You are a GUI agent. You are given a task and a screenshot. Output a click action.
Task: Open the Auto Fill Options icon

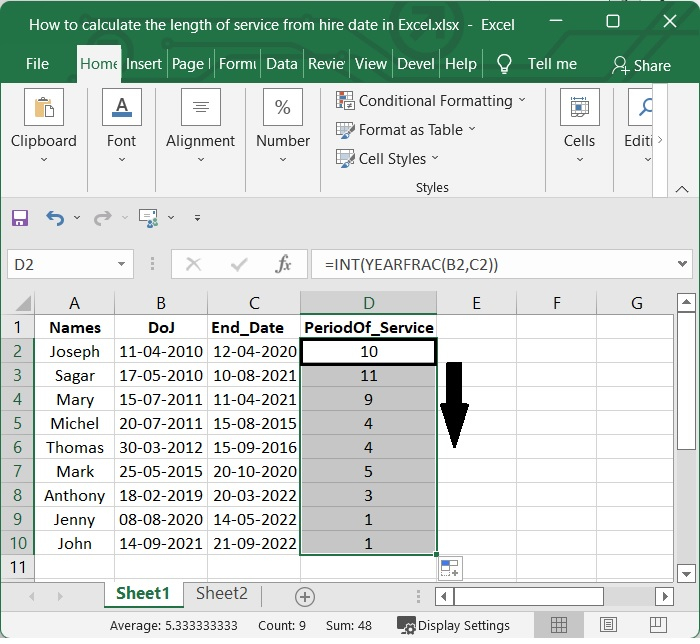tap(449, 568)
